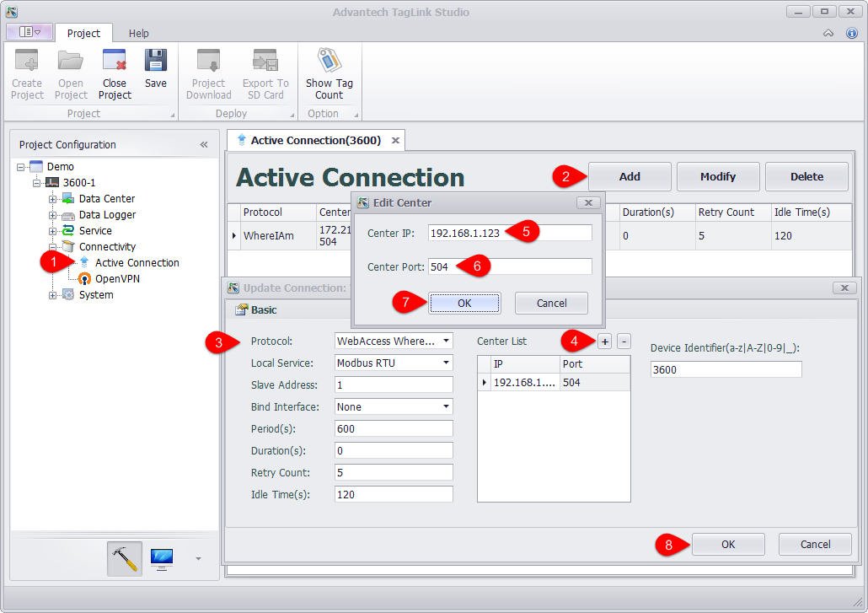Open the Protocol dropdown
This screenshot has width=868, height=613.
(446, 341)
